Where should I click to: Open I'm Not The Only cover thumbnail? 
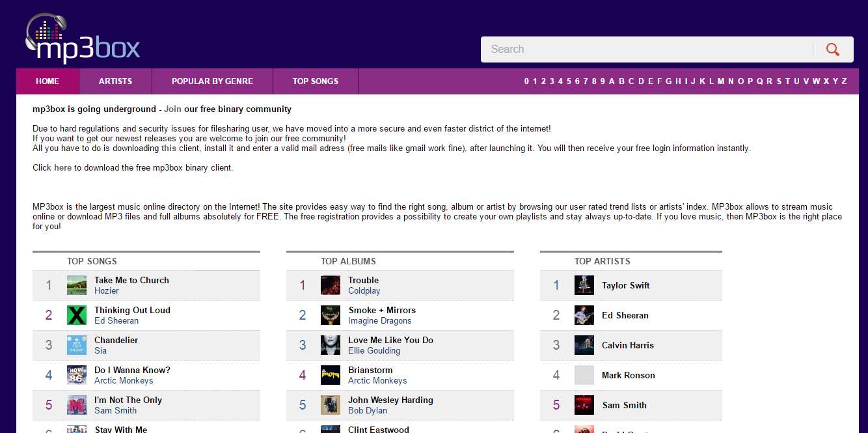click(77, 405)
